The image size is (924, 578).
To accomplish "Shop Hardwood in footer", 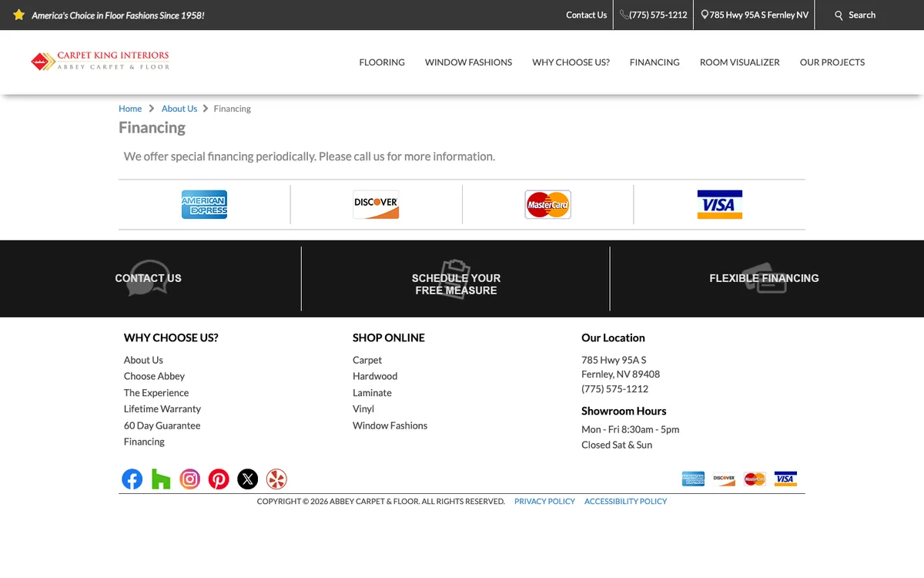I will point(375,376).
